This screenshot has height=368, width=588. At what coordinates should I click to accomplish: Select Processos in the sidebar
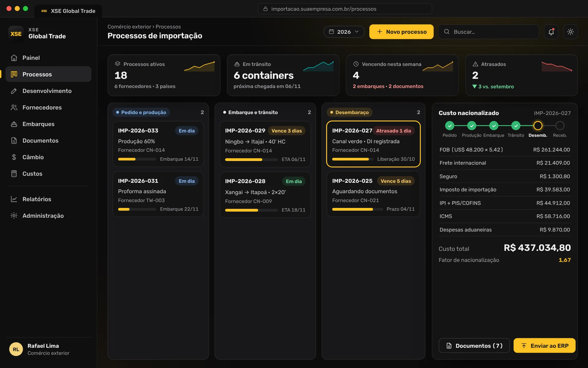[48, 74]
